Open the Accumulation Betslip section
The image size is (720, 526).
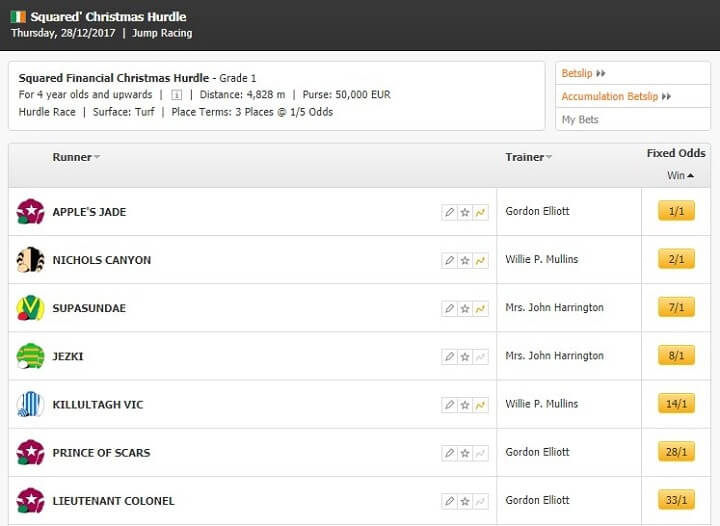pyautogui.click(x=616, y=96)
